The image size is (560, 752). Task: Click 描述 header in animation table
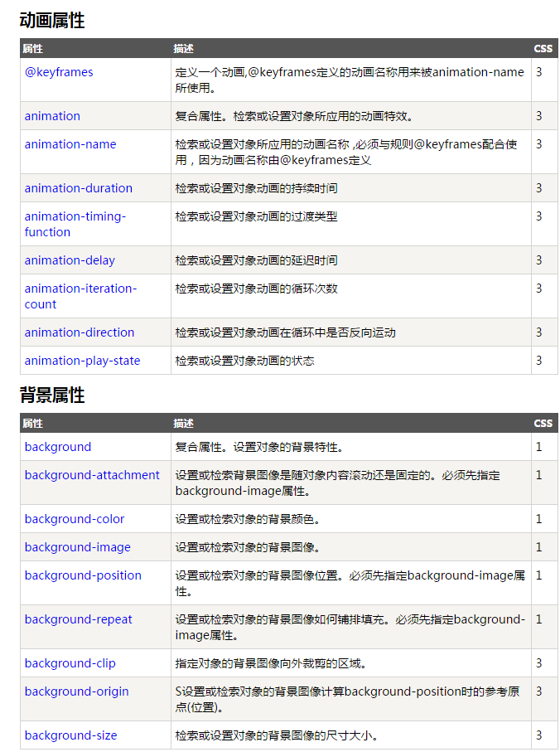[183, 48]
